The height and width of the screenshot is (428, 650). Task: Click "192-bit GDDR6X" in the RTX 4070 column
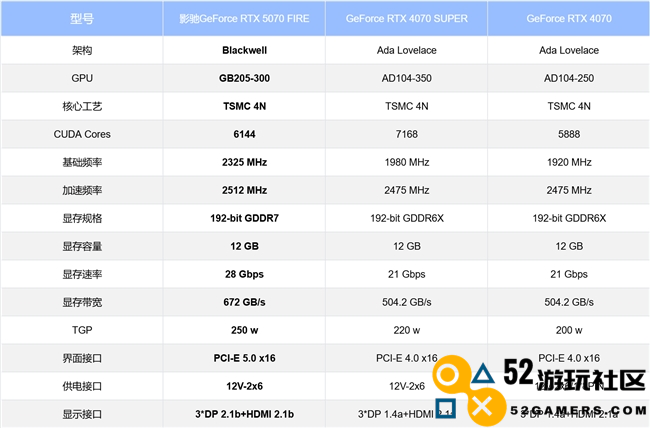tap(569, 218)
